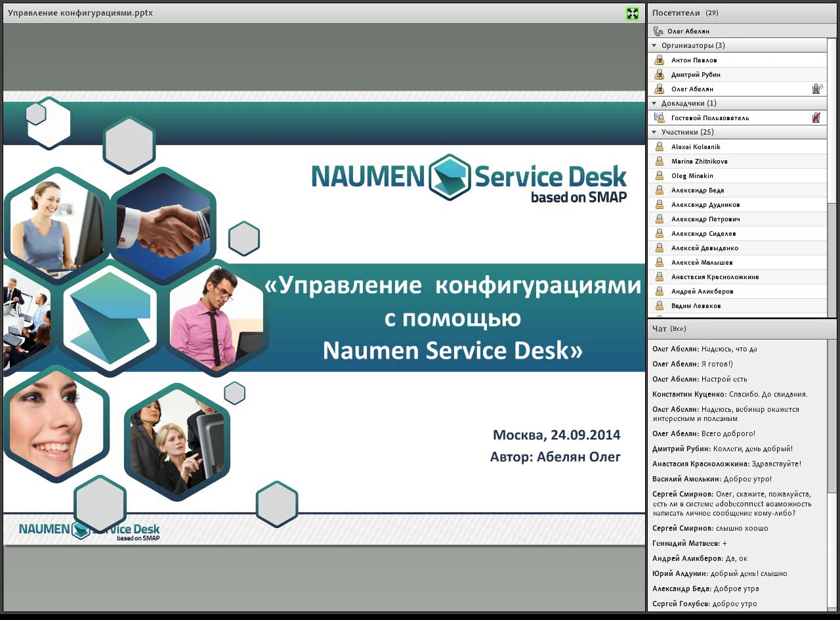This screenshot has width=840, height=620.
Task: Click participant icon next to Александр Беда
Action: (x=660, y=190)
